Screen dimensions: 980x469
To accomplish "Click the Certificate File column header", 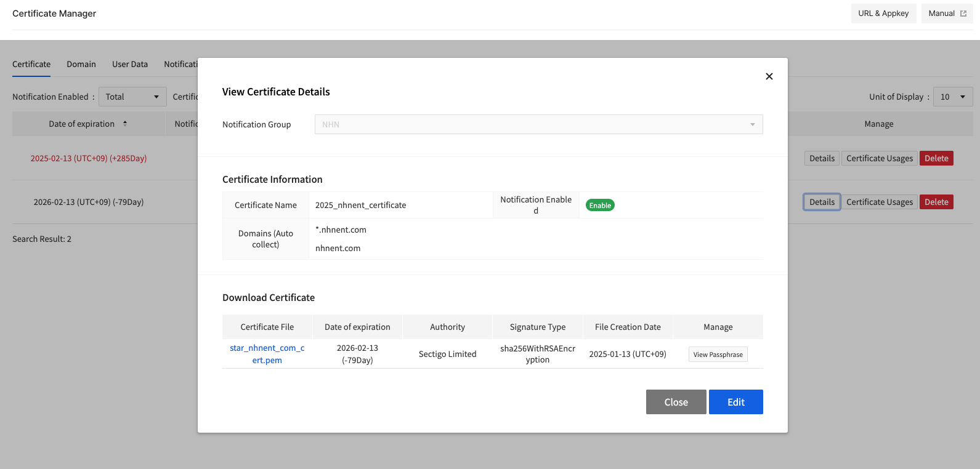I will pos(267,327).
